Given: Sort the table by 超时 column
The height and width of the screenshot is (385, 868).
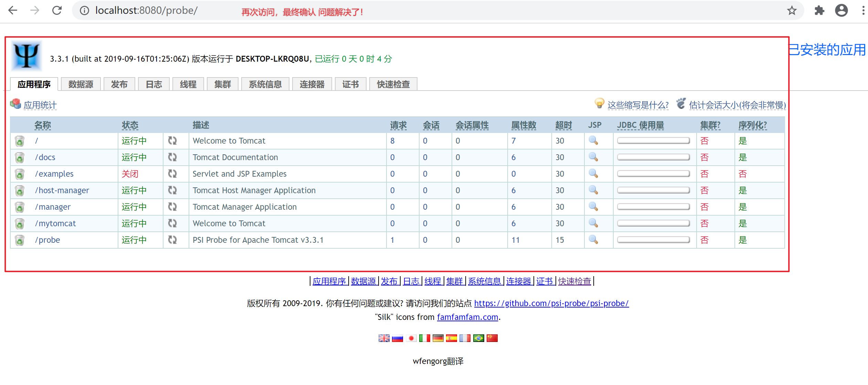Looking at the screenshot, I should pyautogui.click(x=564, y=125).
